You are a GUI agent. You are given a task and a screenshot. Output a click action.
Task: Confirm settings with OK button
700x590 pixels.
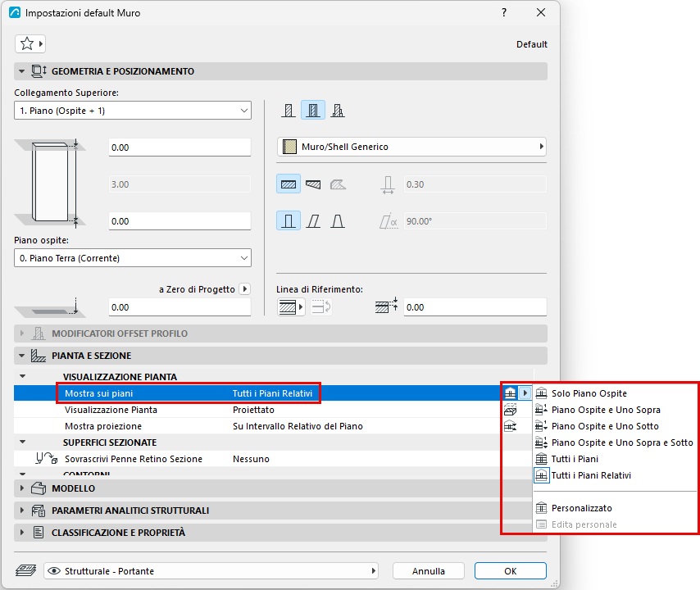pyautogui.click(x=511, y=571)
